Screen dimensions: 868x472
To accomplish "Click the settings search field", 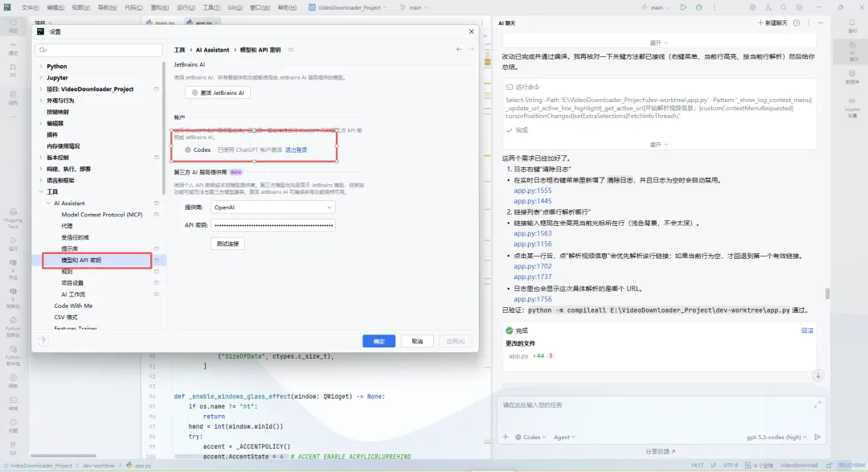I will tap(99, 50).
